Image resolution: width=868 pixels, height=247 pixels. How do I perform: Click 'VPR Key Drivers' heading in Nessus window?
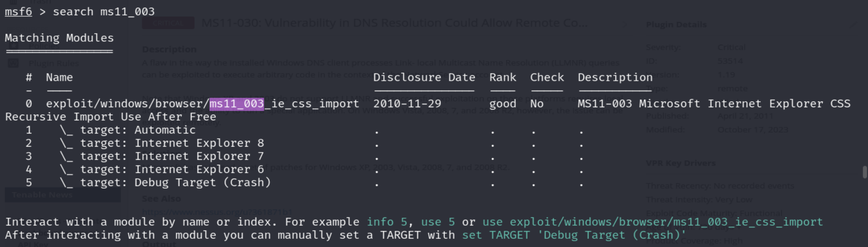(681, 163)
